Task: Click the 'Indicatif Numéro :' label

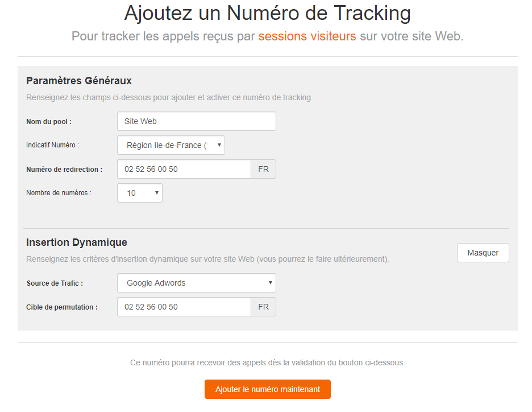Action: [x=53, y=145]
